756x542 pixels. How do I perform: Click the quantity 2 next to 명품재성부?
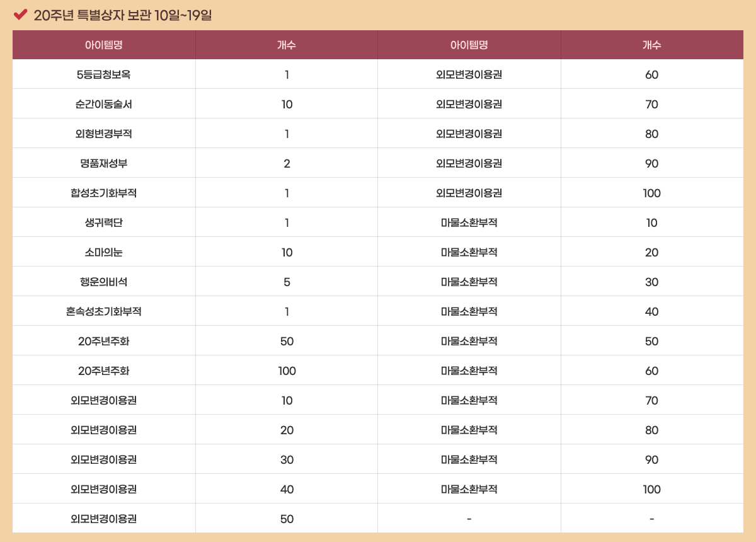click(x=287, y=163)
